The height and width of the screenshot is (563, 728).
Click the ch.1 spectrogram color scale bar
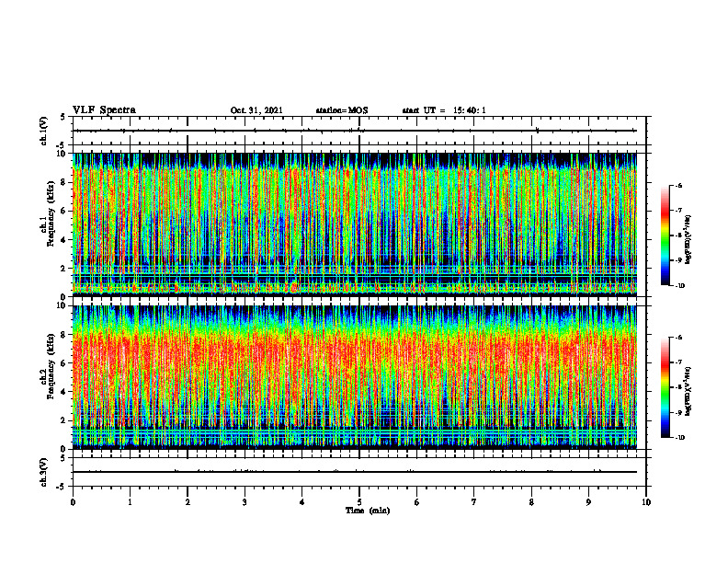click(x=665, y=236)
